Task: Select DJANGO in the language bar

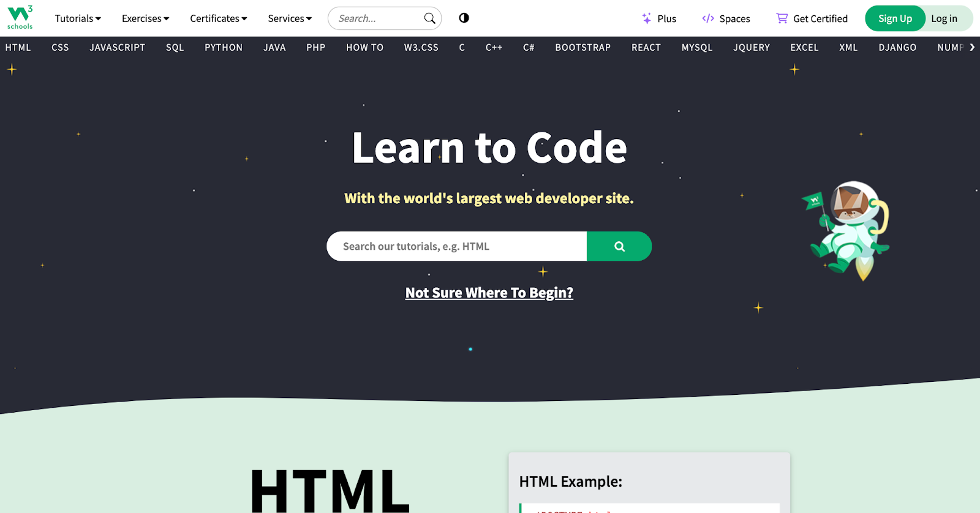Action: [x=897, y=47]
